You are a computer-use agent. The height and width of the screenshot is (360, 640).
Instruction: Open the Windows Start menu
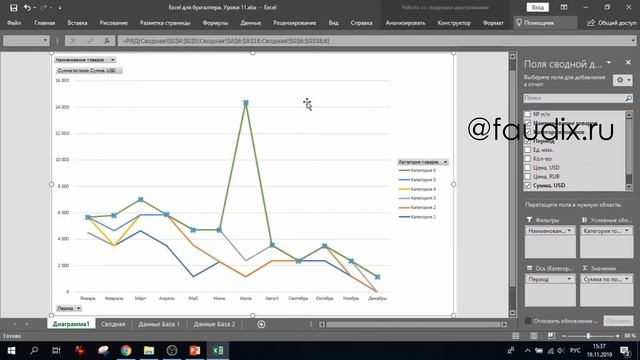11,351
